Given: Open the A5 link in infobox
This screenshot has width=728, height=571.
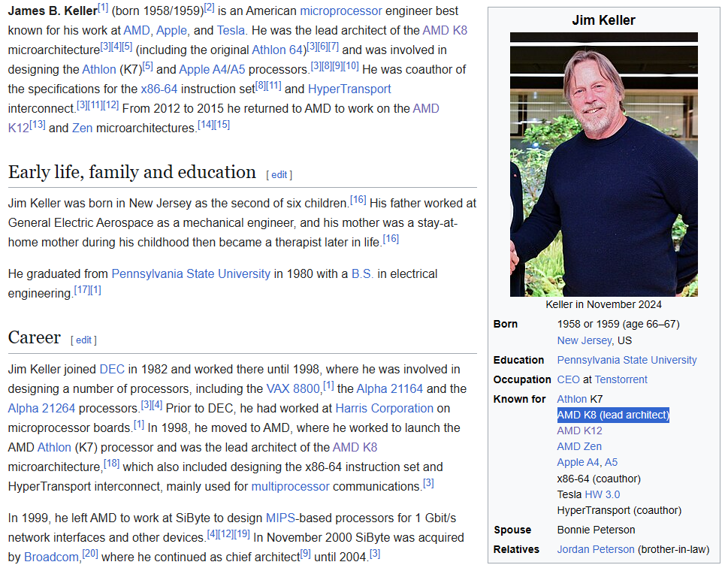Looking at the screenshot, I should point(611,462).
